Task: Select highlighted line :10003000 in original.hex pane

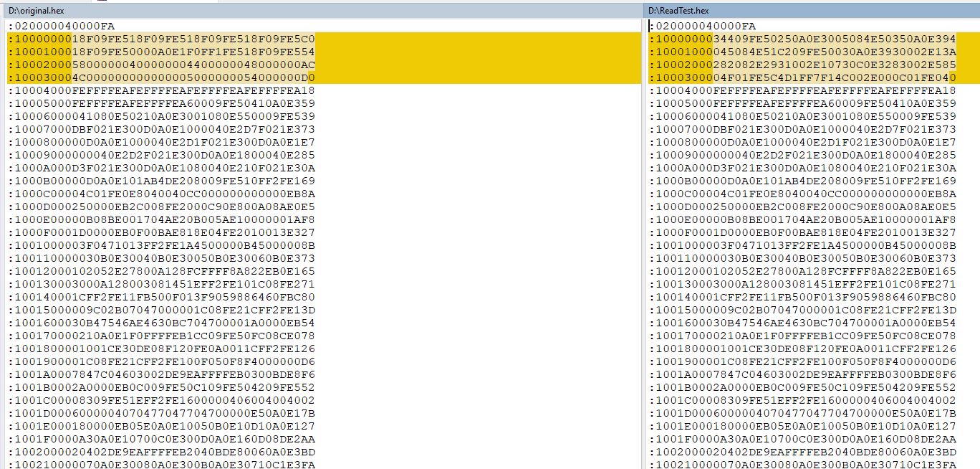Action: click(161, 77)
